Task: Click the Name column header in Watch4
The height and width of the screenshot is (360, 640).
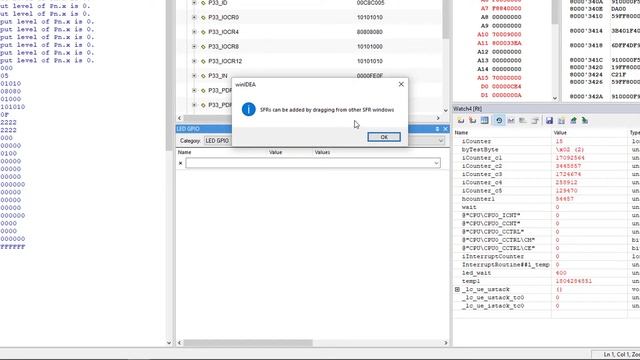Action: (x=461, y=133)
